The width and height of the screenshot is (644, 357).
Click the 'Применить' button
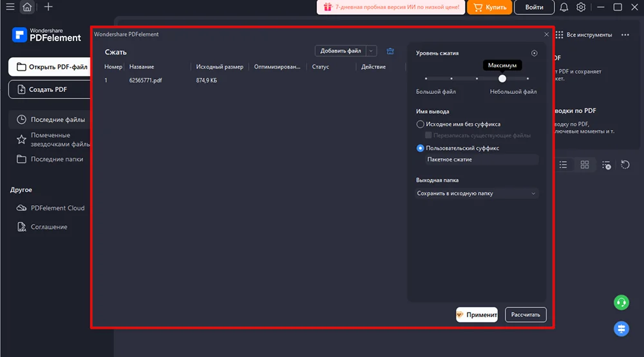tap(477, 315)
